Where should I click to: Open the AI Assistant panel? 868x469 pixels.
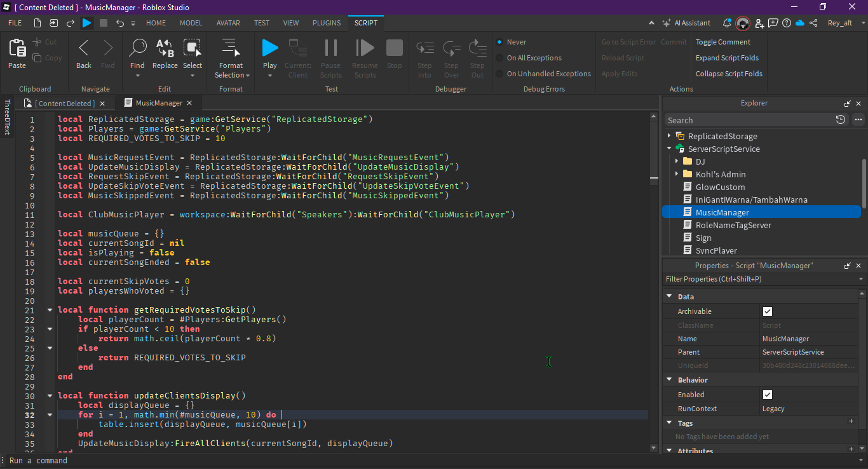[x=686, y=23]
